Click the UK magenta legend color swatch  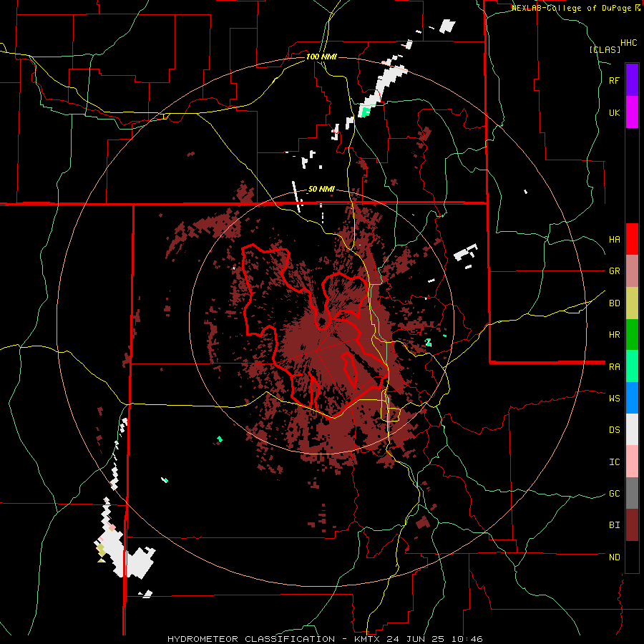(x=632, y=112)
